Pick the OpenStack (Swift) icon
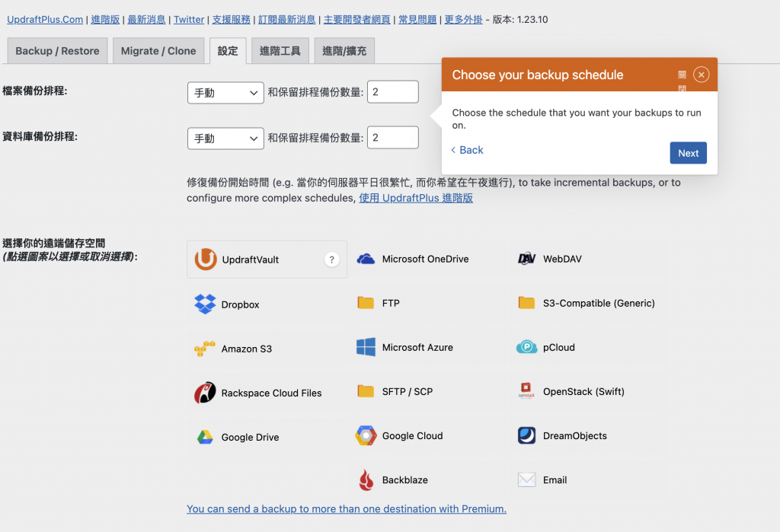The height and width of the screenshot is (532, 780). (x=526, y=390)
